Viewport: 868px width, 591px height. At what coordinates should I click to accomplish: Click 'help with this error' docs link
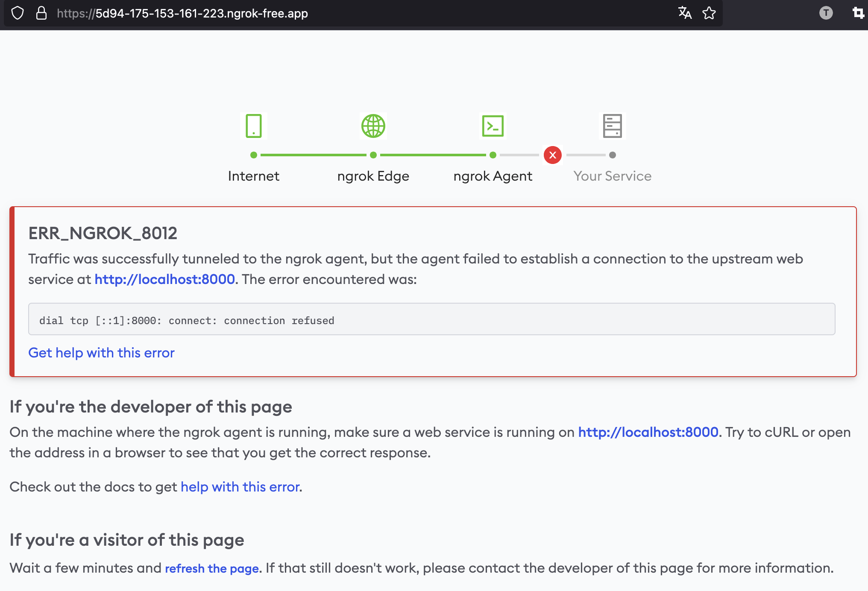pyautogui.click(x=240, y=487)
